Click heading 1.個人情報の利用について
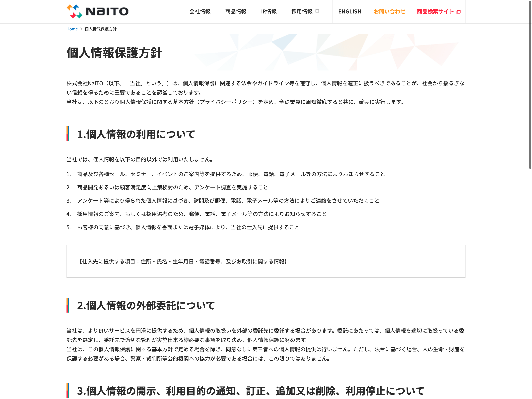The height and width of the screenshot is (399, 532). tap(136, 134)
